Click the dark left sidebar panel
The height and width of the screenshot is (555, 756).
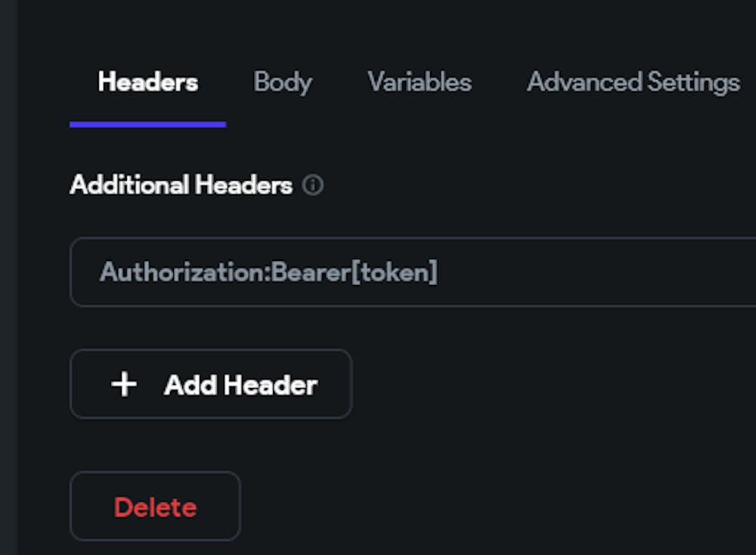[x=8, y=277]
